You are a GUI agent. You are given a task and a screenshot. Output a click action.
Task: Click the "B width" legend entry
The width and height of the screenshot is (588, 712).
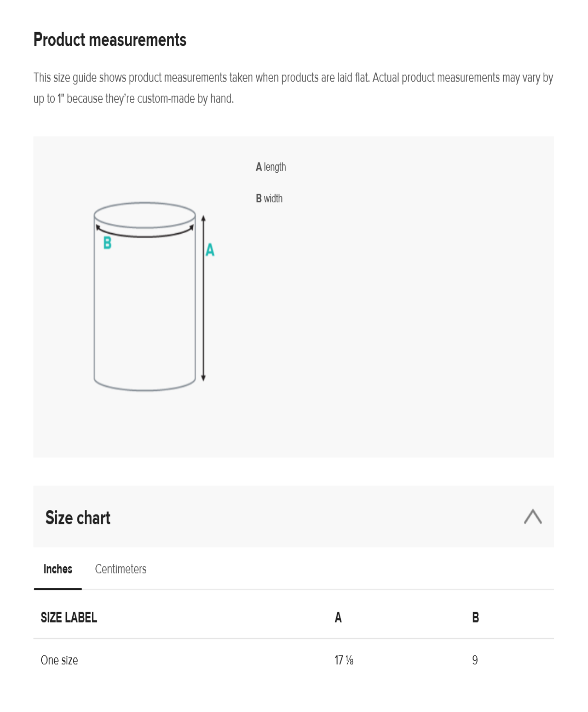(x=269, y=199)
